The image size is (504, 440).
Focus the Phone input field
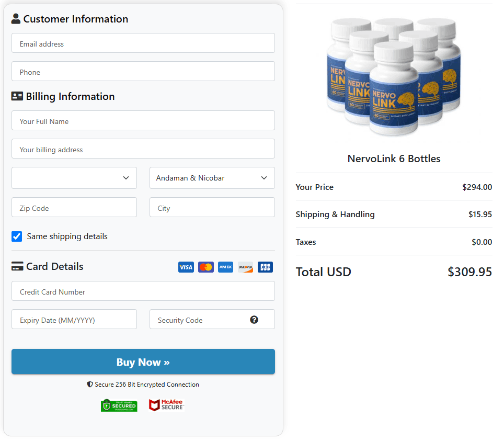(x=143, y=71)
